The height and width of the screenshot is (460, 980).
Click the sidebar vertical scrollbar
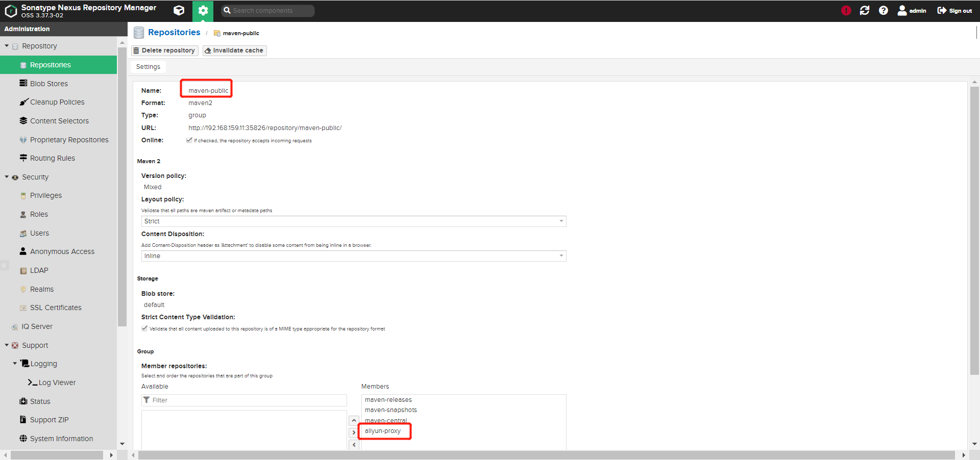coord(122,187)
